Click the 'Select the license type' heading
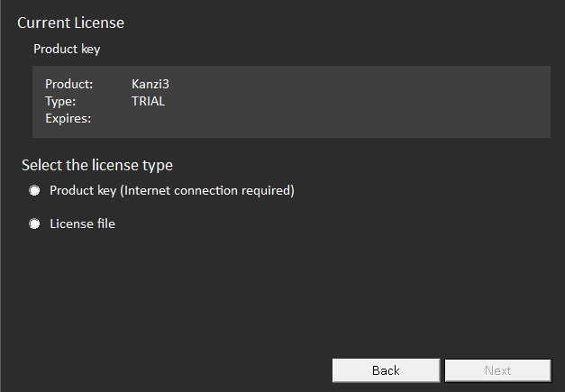 (97, 166)
